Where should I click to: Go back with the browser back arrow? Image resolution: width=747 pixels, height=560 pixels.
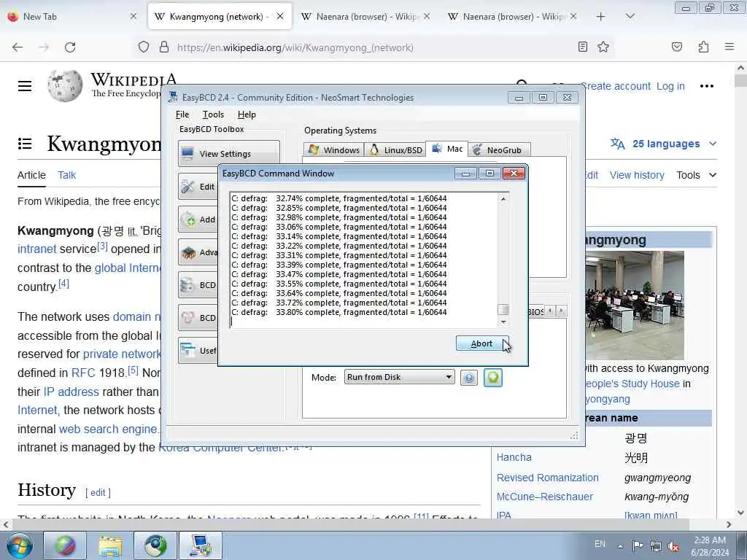pos(18,47)
